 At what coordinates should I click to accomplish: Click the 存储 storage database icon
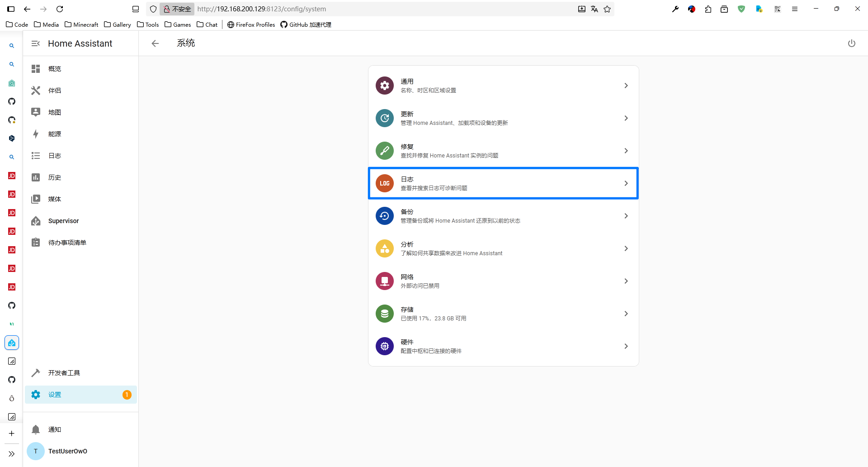pyautogui.click(x=384, y=314)
